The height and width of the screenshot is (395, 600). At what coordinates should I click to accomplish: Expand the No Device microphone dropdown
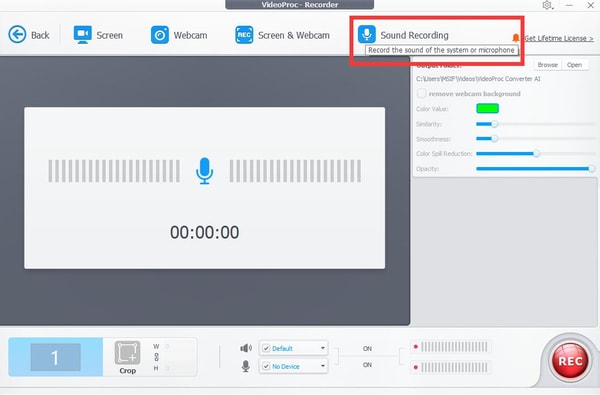[323, 366]
